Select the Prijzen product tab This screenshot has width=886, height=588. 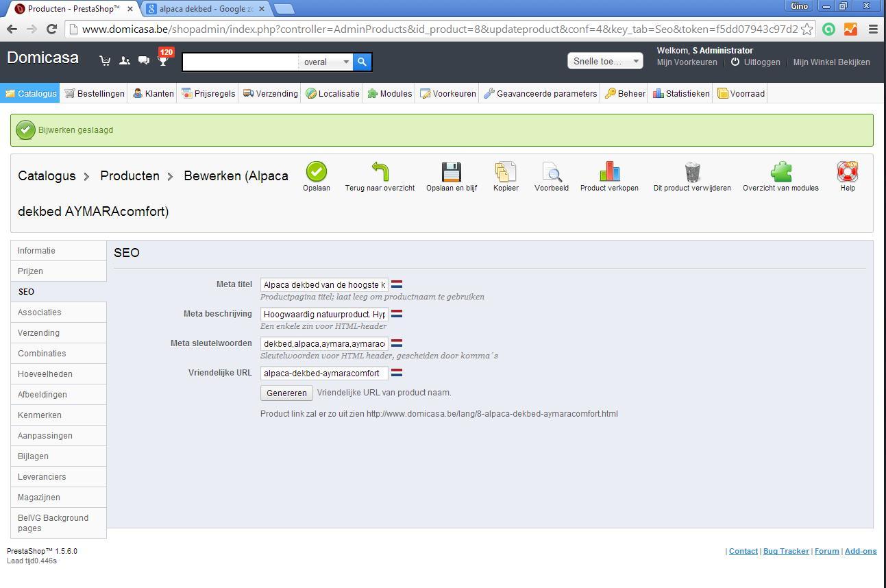(x=58, y=271)
